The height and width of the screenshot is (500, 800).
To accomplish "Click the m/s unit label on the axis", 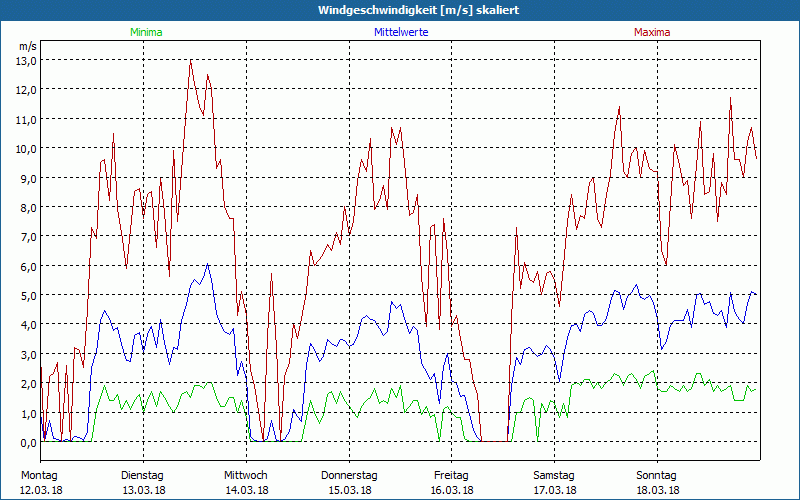I will [x=28, y=46].
